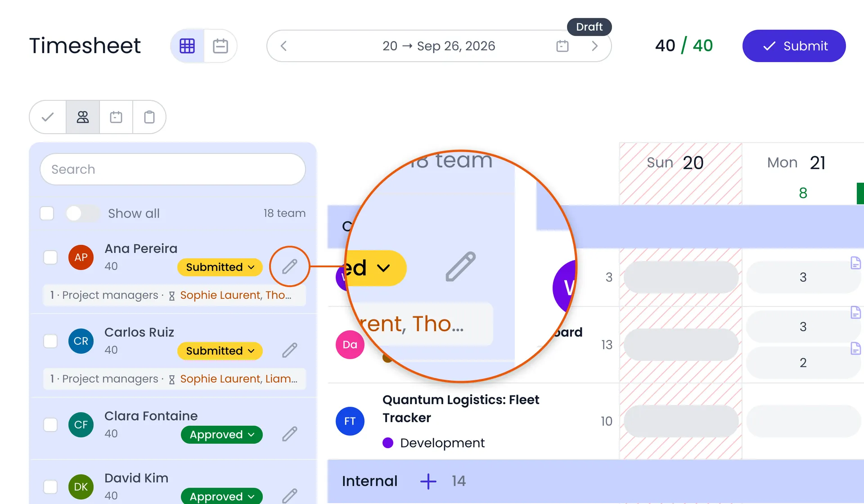
Task: Add entry with Internal plus icon
Action: (x=428, y=481)
